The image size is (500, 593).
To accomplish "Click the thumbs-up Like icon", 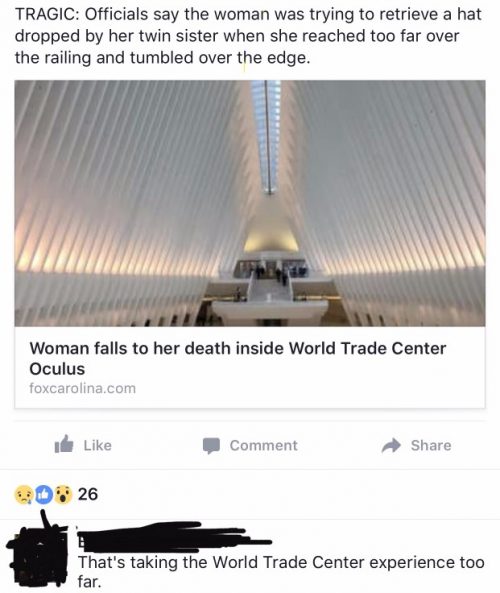I will click(64, 444).
